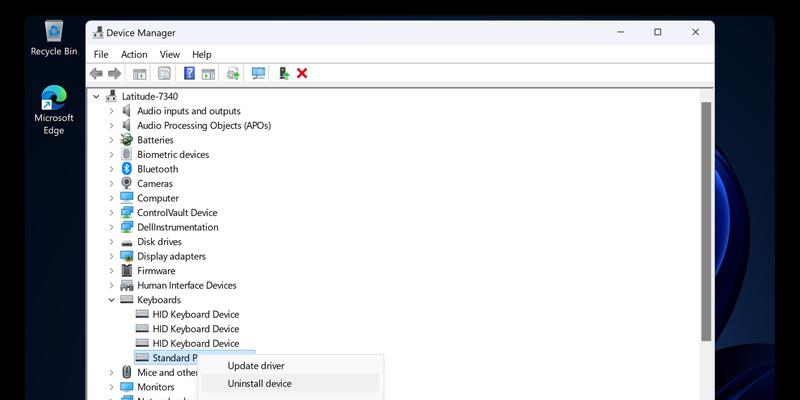Image resolution: width=800 pixels, height=400 pixels.
Task: Select the Biometric devices fingerprint icon
Action: click(127, 154)
